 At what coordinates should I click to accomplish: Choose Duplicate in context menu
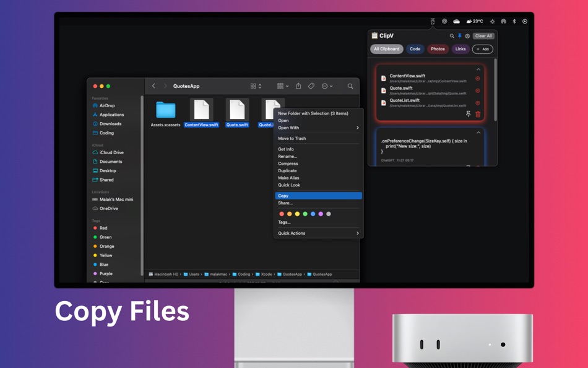[318, 170]
